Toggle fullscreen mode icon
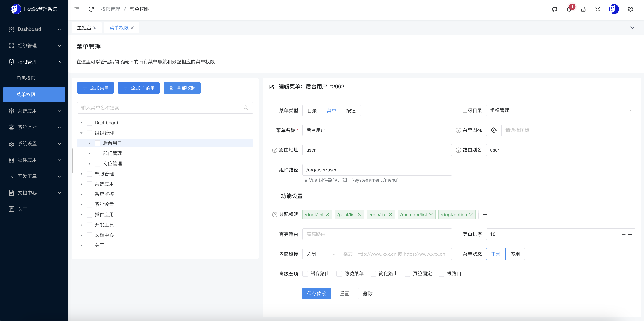Screen dimensions: 644x321 pos(597,9)
